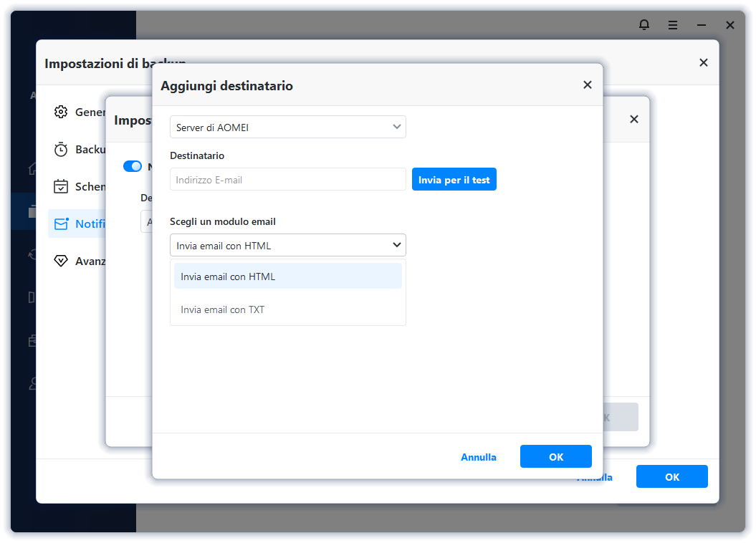Toggle the notification enable switch

pyautogui.click(x=133, y=166)
